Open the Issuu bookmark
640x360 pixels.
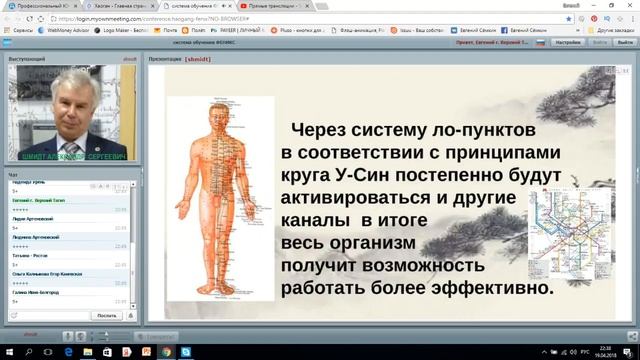[x=417, y=30]
